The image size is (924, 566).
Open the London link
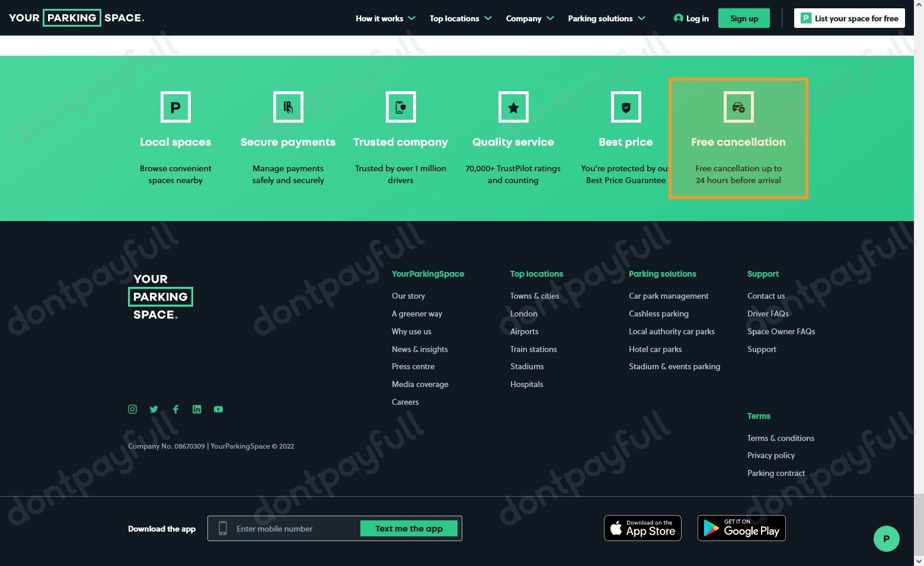(x=524, y=314)
